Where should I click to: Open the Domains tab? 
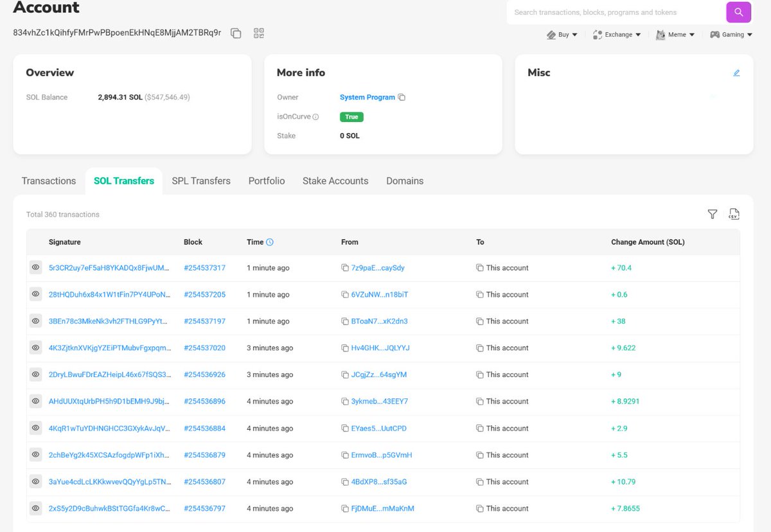pyautogui.click(x=405, y=181)
